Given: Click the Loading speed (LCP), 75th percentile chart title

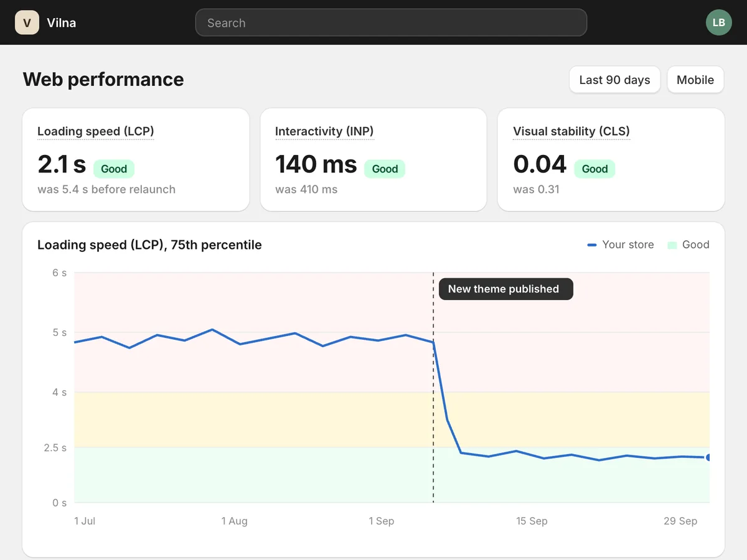Looking at the screenshot, I should [x=149, y=245].
